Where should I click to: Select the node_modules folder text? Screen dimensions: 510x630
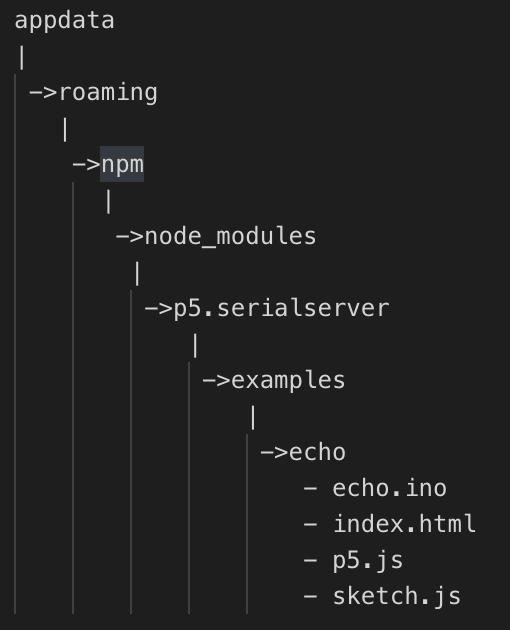point(230,236)
